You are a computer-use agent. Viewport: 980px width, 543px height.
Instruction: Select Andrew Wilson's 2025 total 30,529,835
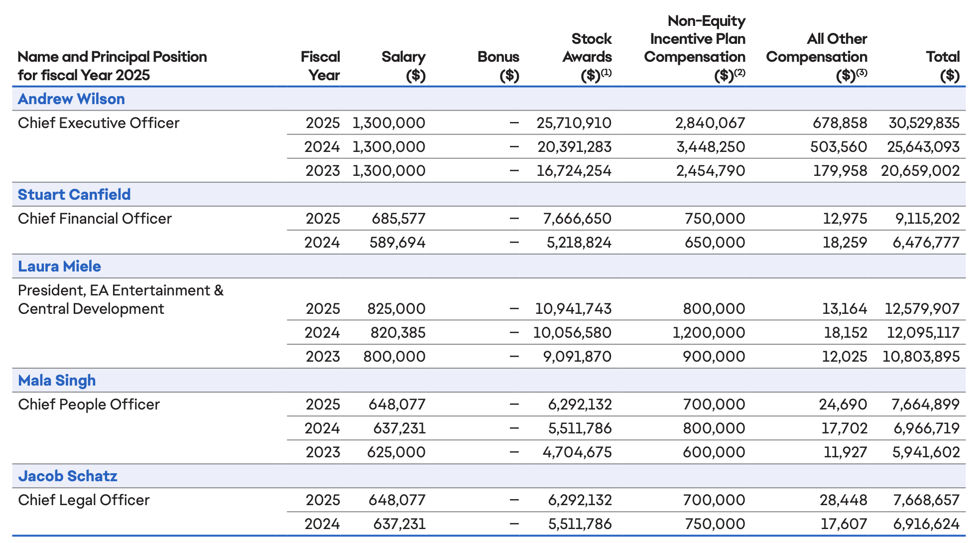[x=924, y=123]
